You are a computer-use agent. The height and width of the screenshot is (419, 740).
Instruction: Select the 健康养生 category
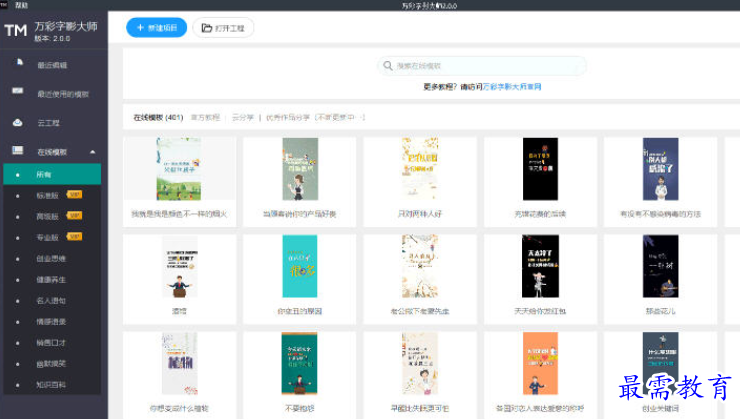51,280
